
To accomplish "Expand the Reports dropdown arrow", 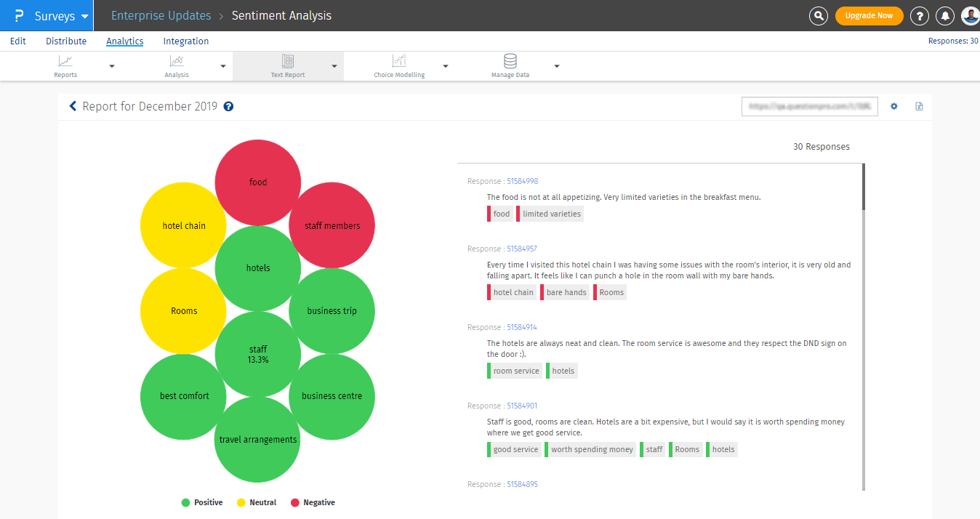I will 111,65.
